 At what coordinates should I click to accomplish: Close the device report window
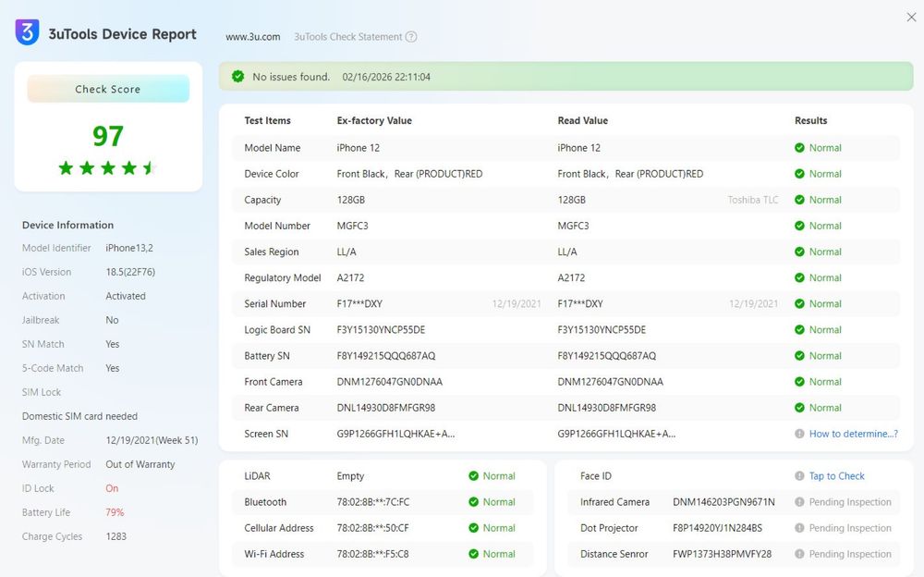click(912, 17)
